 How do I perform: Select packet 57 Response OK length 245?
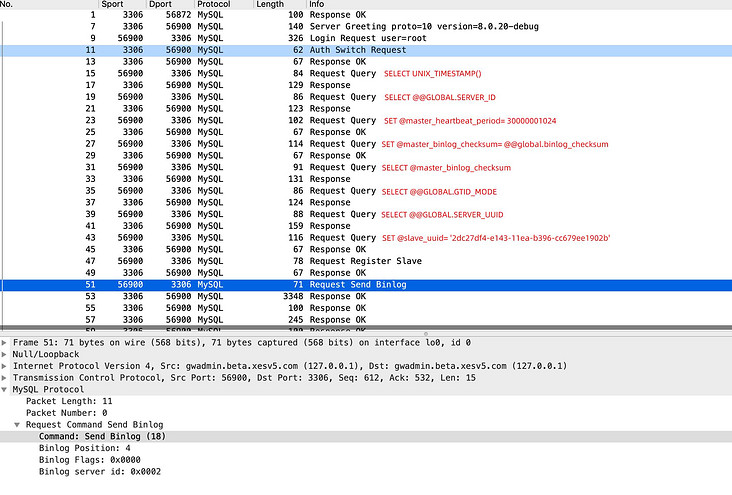(x=366, y=320)
